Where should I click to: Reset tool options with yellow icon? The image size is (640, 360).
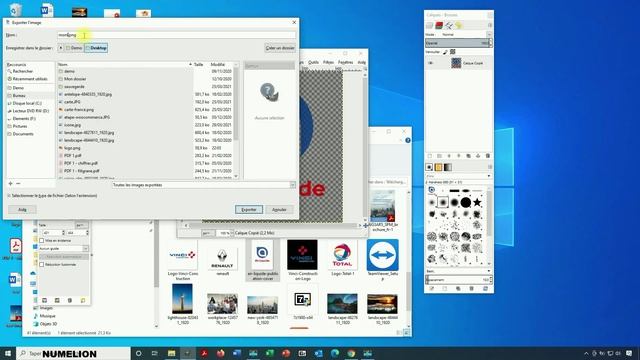click(x=83, y=300)
